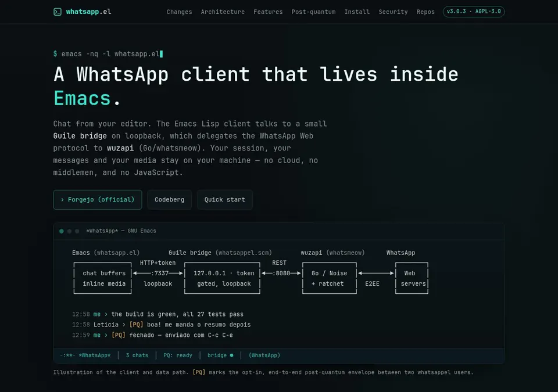Click the '3 chats' mode line entry

(137, 355)
